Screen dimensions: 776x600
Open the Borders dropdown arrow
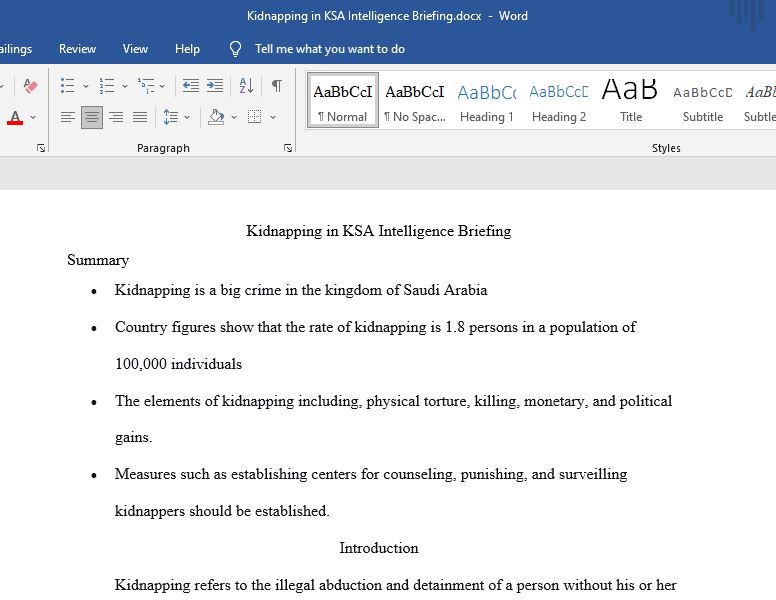tap(273, 118)
